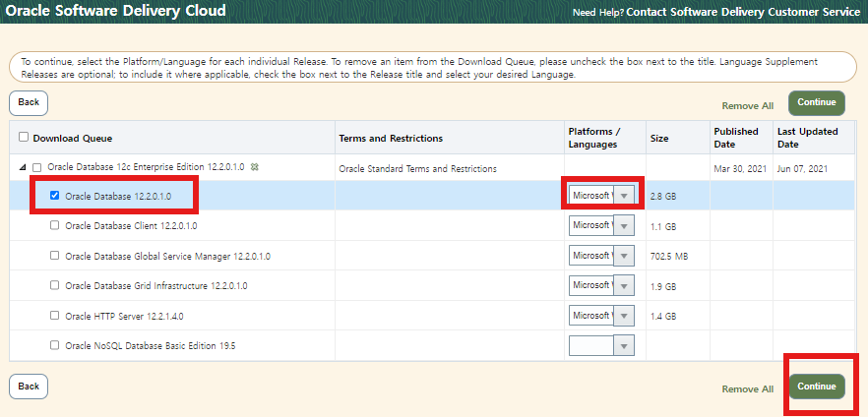The image size is (868, 417).
Task: Select the Oracle Database Client 12.2.0.1.0 label
Action: (x=131, y=225)
